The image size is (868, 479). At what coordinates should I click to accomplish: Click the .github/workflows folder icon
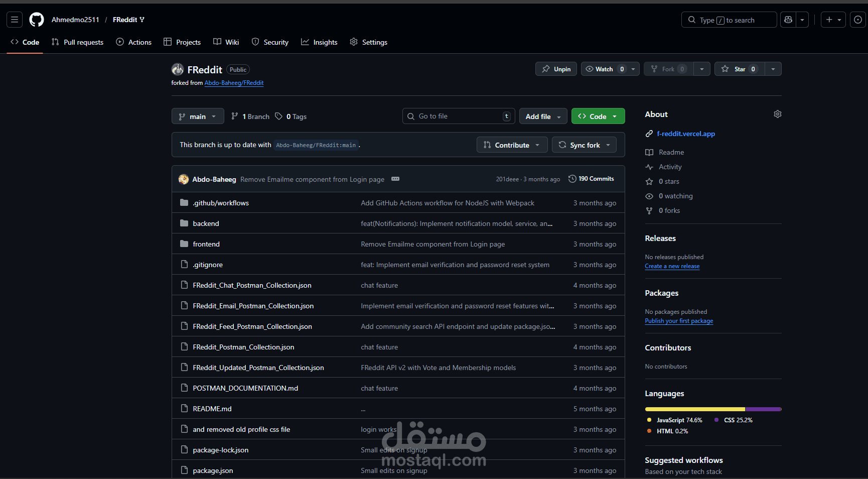pos(184,203)
